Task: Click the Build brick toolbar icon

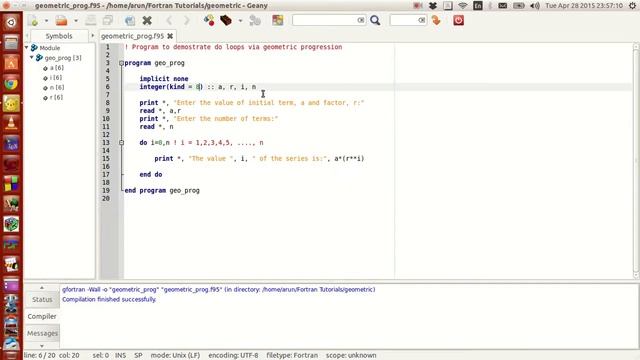Action: pos(226,20)
